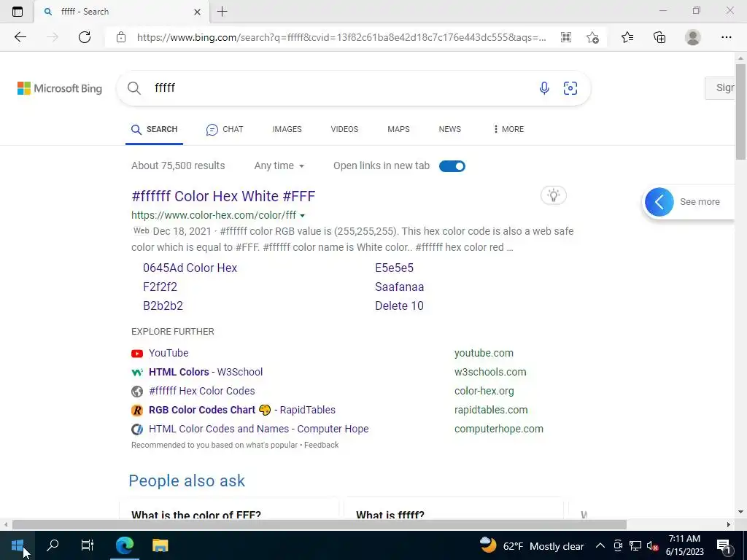
Task: Switch to the IMAGES tab
Action: [x=287, y=129]
